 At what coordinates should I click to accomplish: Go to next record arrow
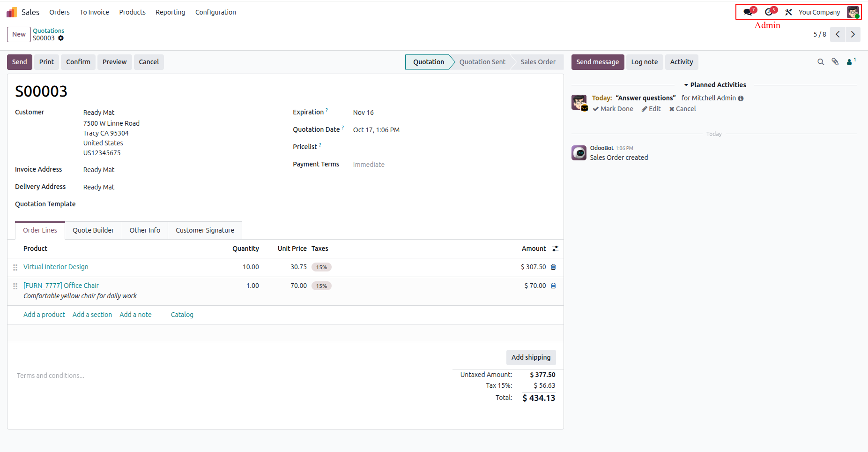(853, 34)
